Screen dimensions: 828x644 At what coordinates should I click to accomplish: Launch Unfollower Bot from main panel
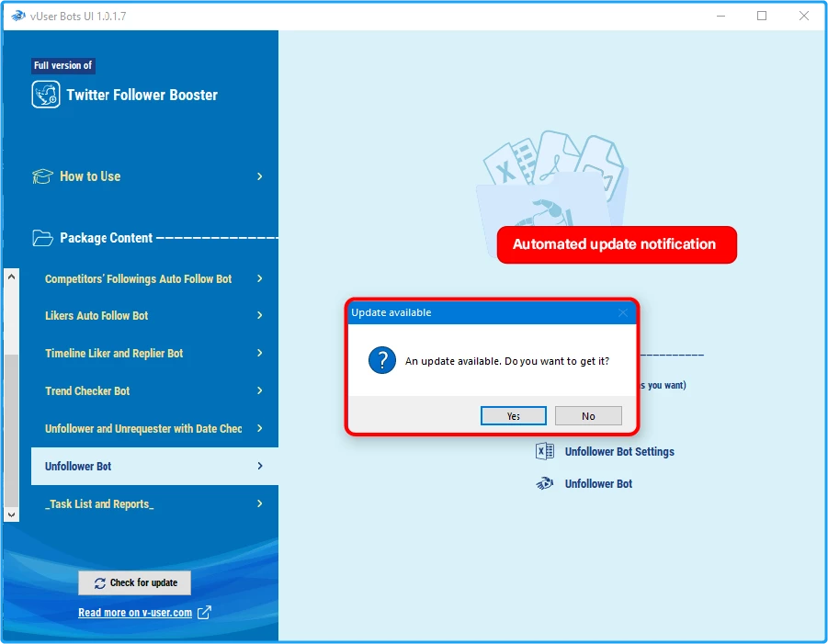point(598,483)
